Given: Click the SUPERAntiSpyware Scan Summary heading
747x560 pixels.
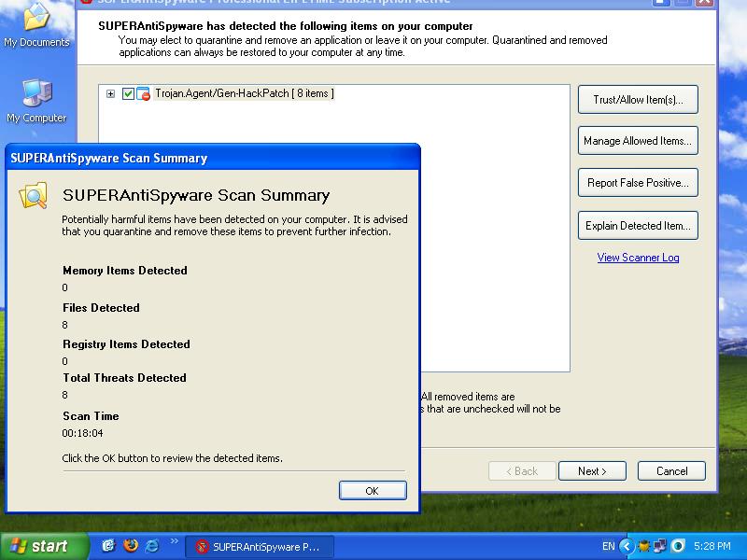Looking at the screenshot, I should 196,196.
